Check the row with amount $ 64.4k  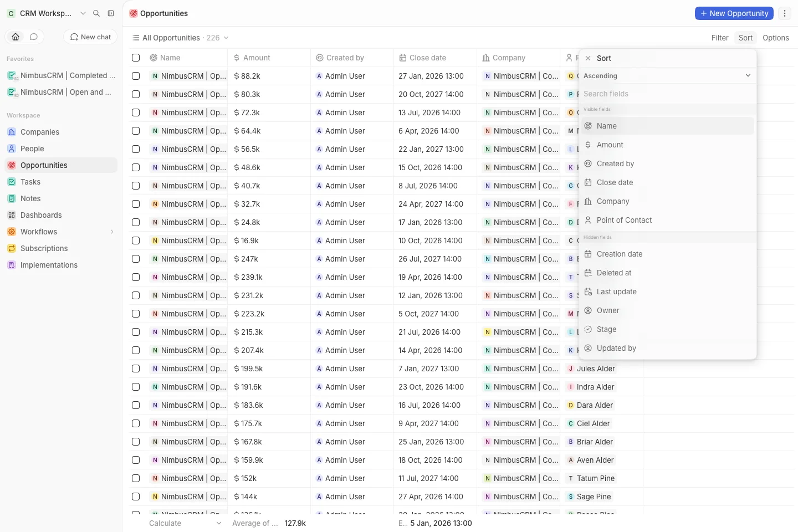point(136,131)
